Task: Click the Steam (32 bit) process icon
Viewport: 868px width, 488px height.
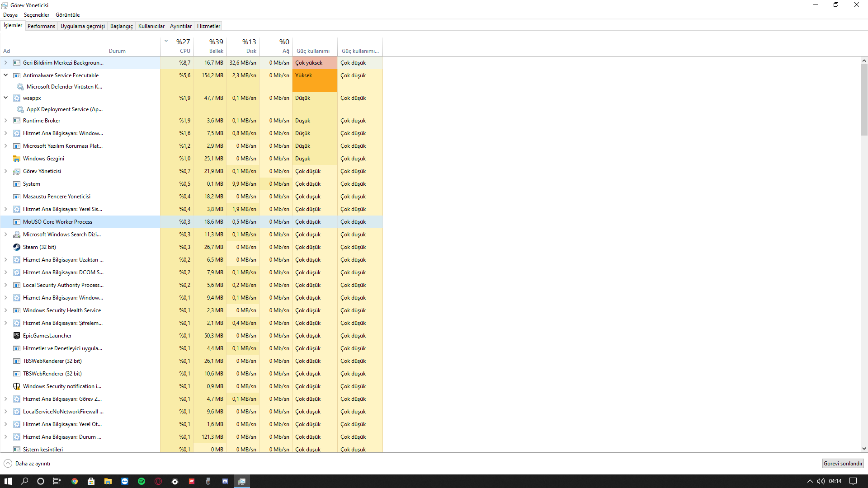Action: point(17,247)
